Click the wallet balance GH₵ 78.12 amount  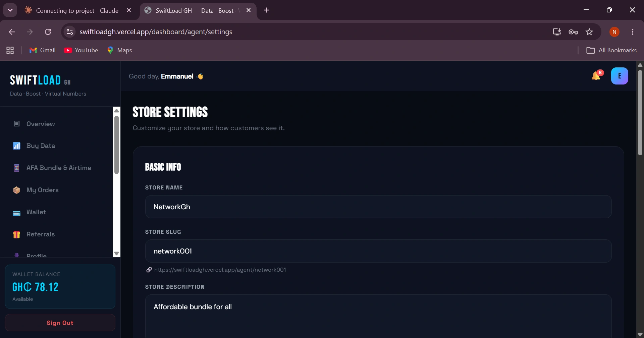pos(35,287)
